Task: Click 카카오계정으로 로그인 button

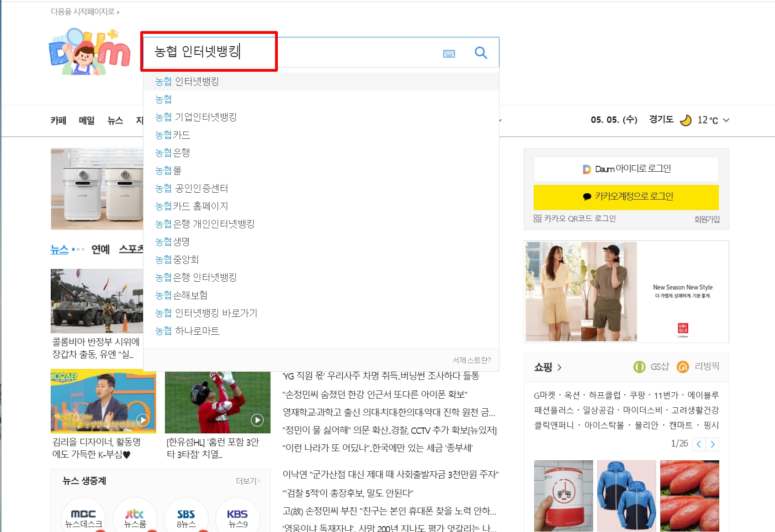Action: [x=626, y=197]
